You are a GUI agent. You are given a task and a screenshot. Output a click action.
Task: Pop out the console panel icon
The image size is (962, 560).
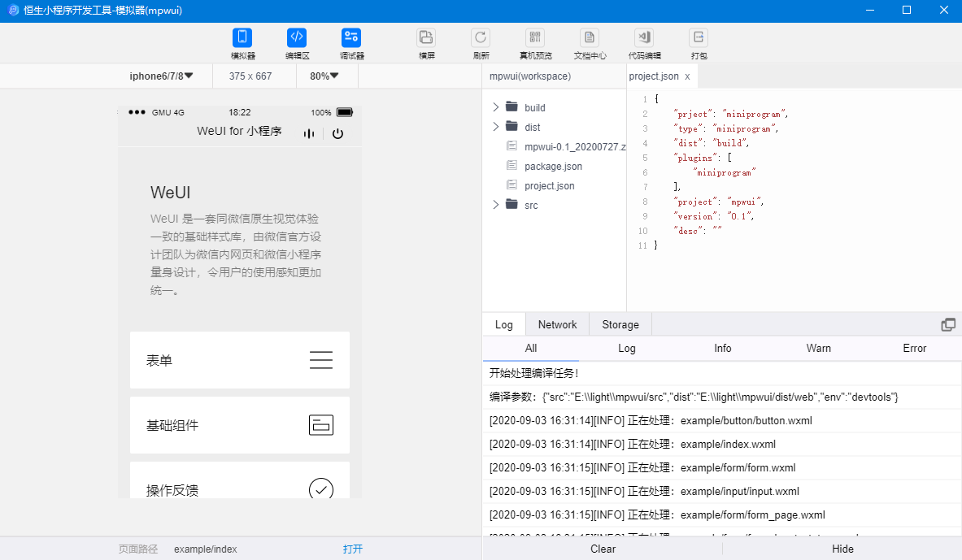click(948, 324)
